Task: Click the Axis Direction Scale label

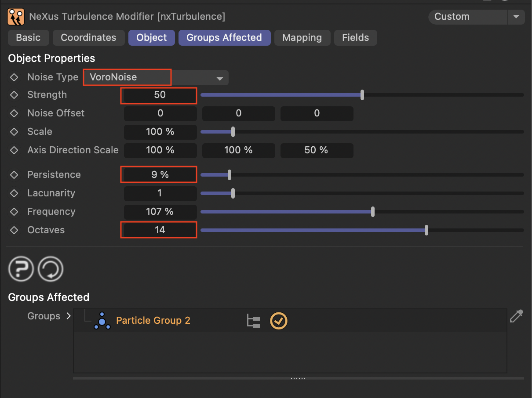Action: (73, 150)
